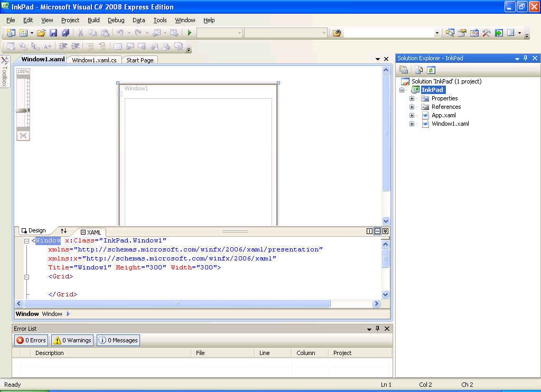Image resolution: width=541 pixels, height=392 pixels.
Task: Open the Project menu
Action: point(70,21)
